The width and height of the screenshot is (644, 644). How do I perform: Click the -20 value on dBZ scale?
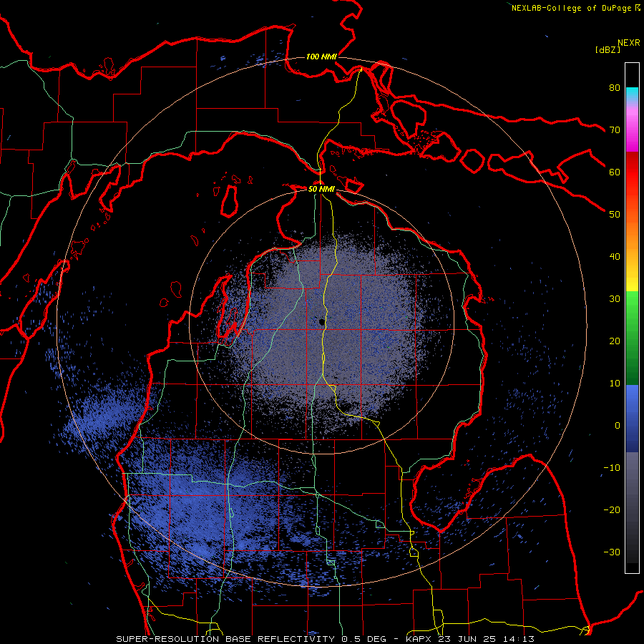coord(612,510)
